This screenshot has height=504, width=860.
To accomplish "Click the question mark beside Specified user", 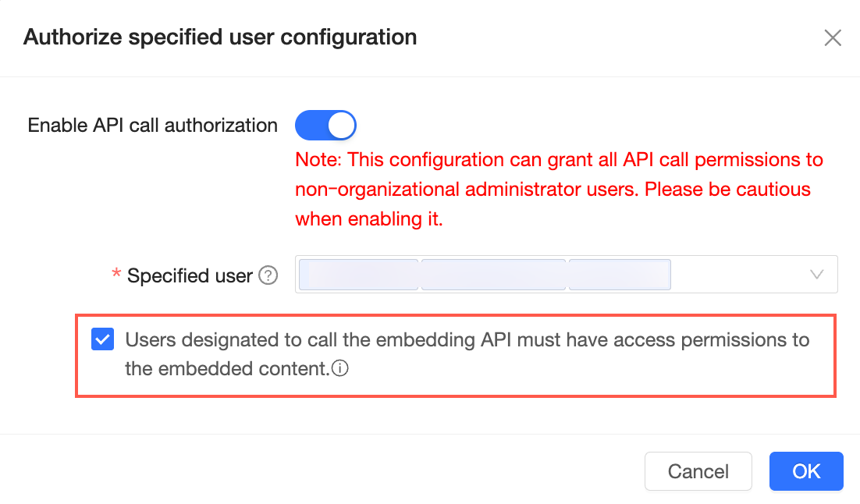I will [x=268, y=275].
